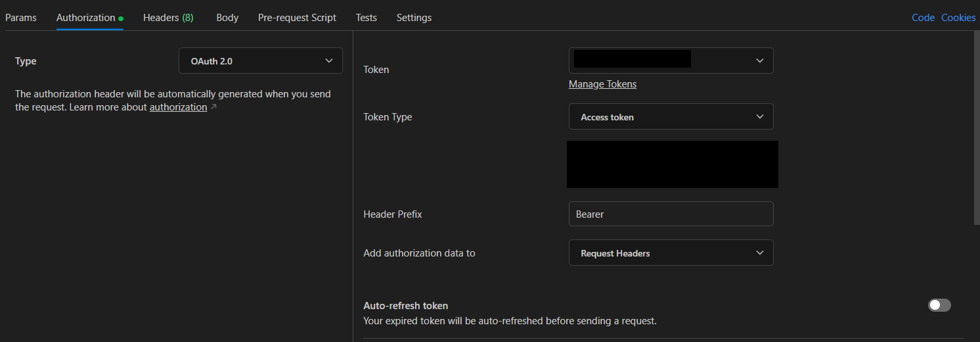This screenshot has height=342, width=980.
Task: Open the Params tab
Action: click(x=21, y=18)
